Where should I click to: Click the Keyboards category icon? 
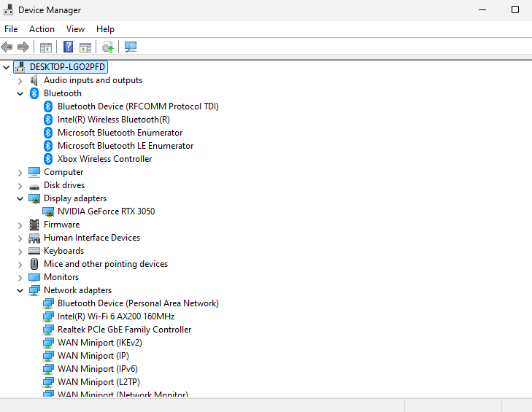(x=34, y=251)
